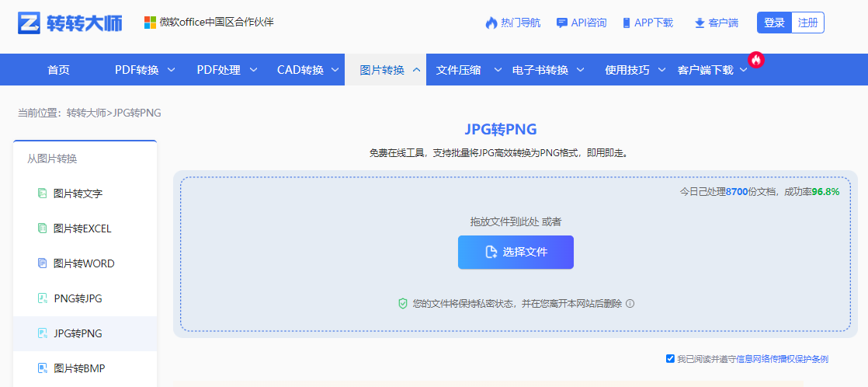
Task: Click the Microsoft office partner logo
Action: tap(150, 23)
